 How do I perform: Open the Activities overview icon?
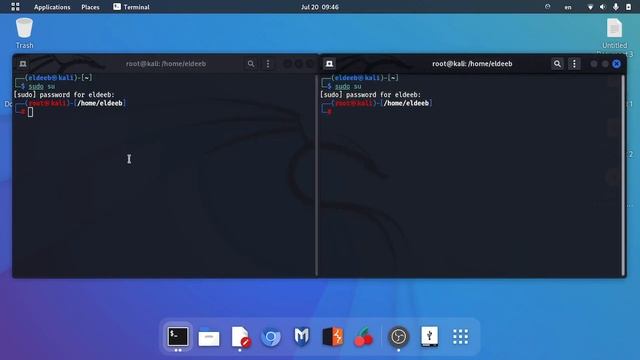click(x=15, y=7)
